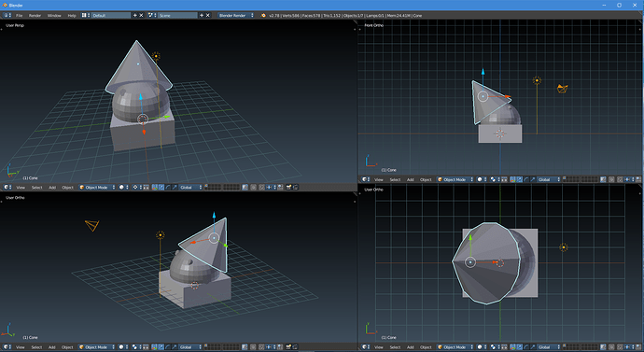
Task: Delete the Scene with the X button
Action: coord(208,15)
